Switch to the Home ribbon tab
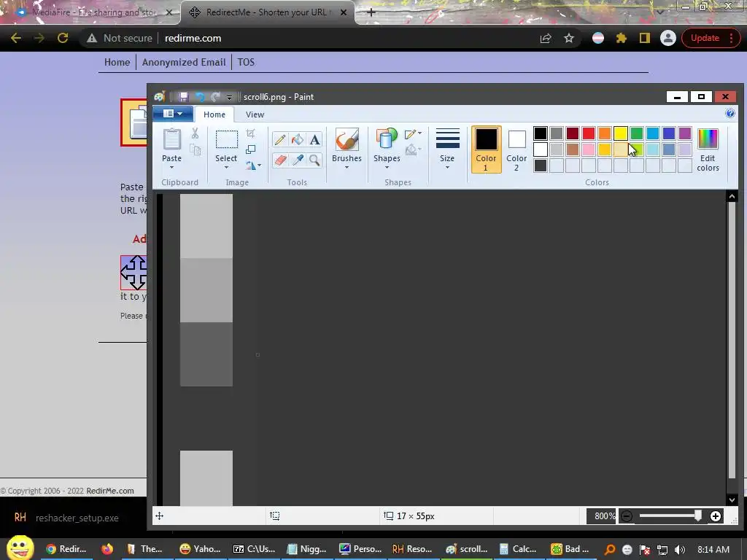Screen dimensions: 747x560 click(214, 114)
